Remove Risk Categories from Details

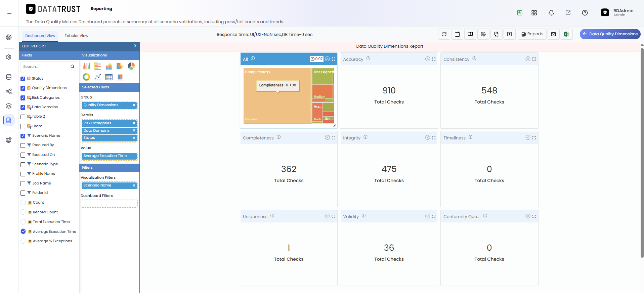coord(134,123)
